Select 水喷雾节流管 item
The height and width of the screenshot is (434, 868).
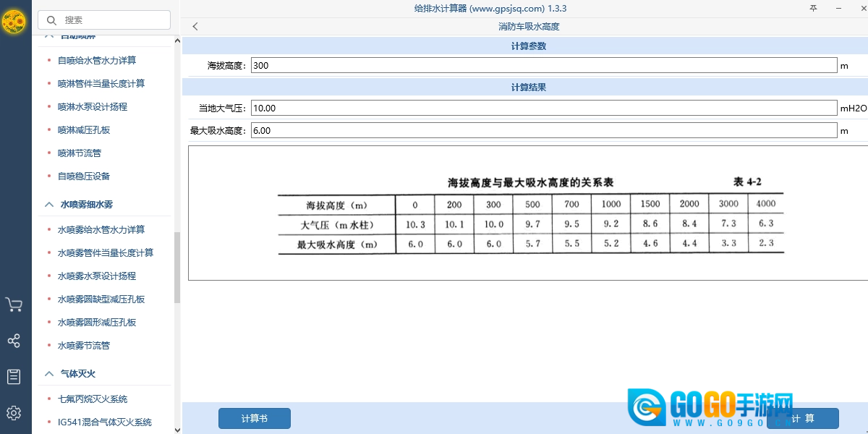coord(84,346)
